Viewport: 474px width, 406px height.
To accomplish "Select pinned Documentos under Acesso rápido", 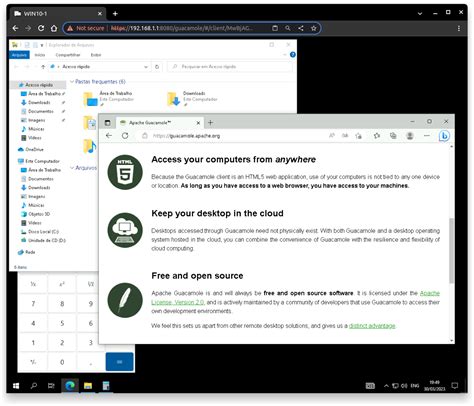I will point(40,111).
